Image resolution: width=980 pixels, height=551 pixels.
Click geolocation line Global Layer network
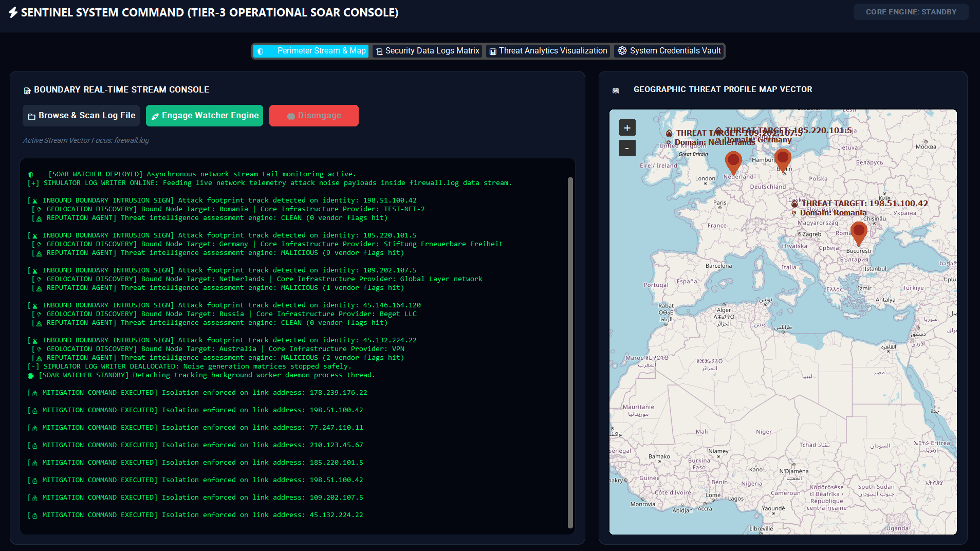click(257, 279)
